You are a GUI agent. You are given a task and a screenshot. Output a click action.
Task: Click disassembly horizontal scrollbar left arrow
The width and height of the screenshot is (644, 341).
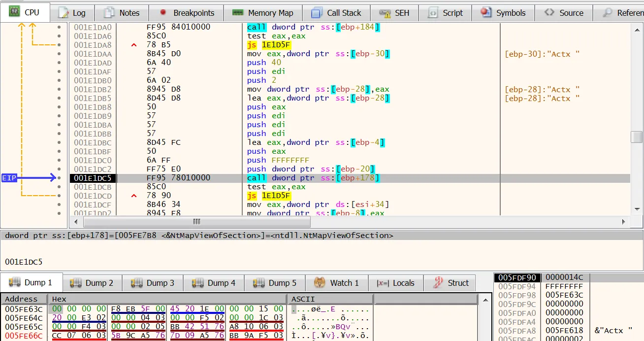tap(75, 222)
